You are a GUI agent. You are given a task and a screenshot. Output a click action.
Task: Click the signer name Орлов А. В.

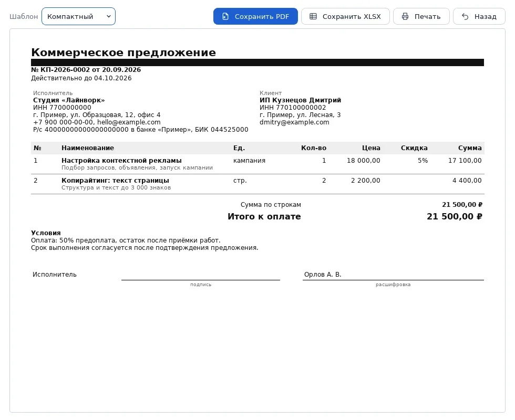point(323,275)
